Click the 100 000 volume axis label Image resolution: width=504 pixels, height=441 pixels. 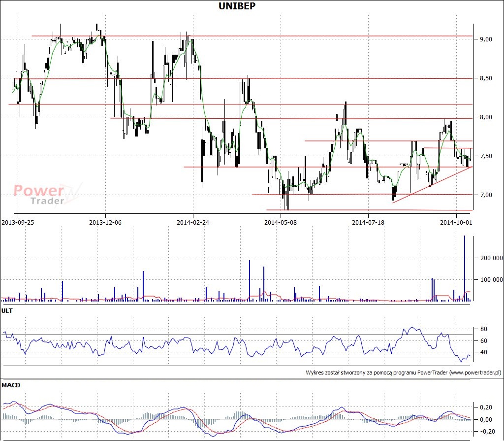492,280
